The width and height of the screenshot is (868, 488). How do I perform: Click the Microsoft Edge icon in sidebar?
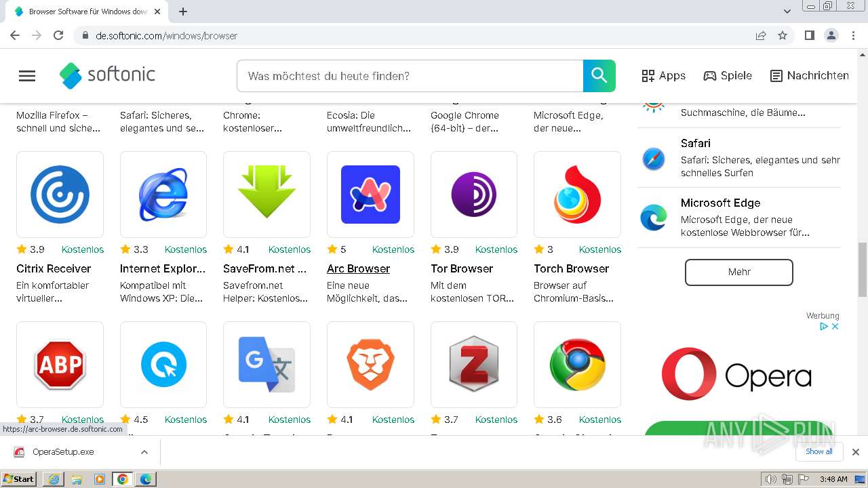coord(654,218)
